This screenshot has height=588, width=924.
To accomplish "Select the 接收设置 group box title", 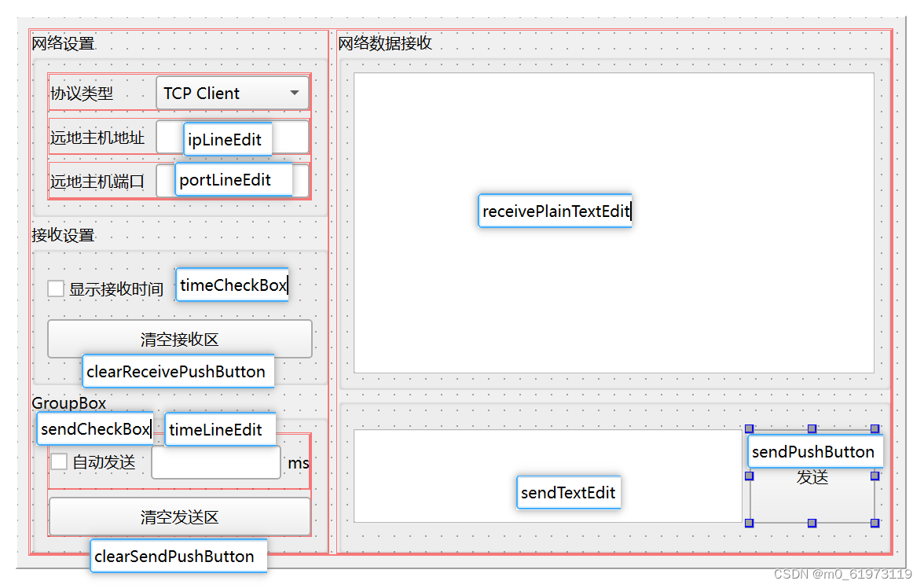I will click(63, 235).
